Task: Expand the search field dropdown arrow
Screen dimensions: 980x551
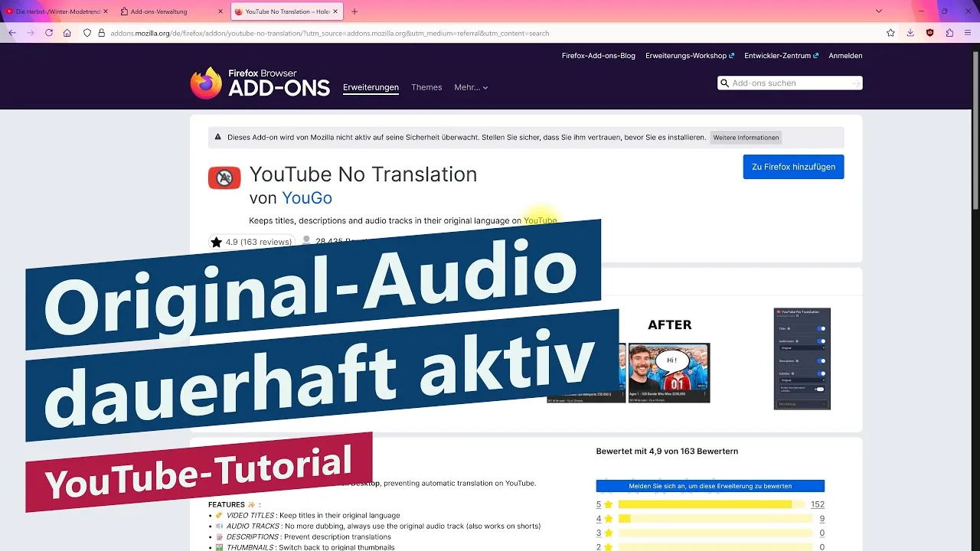Action: [x=856, y=83]
